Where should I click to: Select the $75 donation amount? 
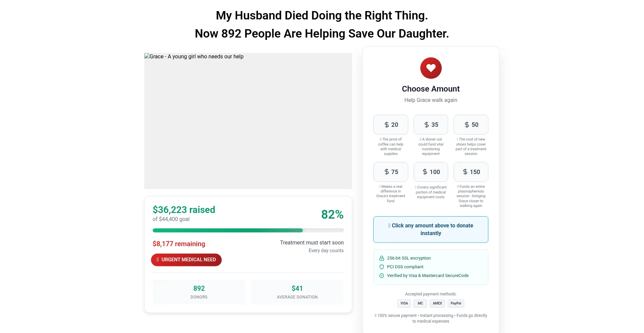click(x=391, y=172)
